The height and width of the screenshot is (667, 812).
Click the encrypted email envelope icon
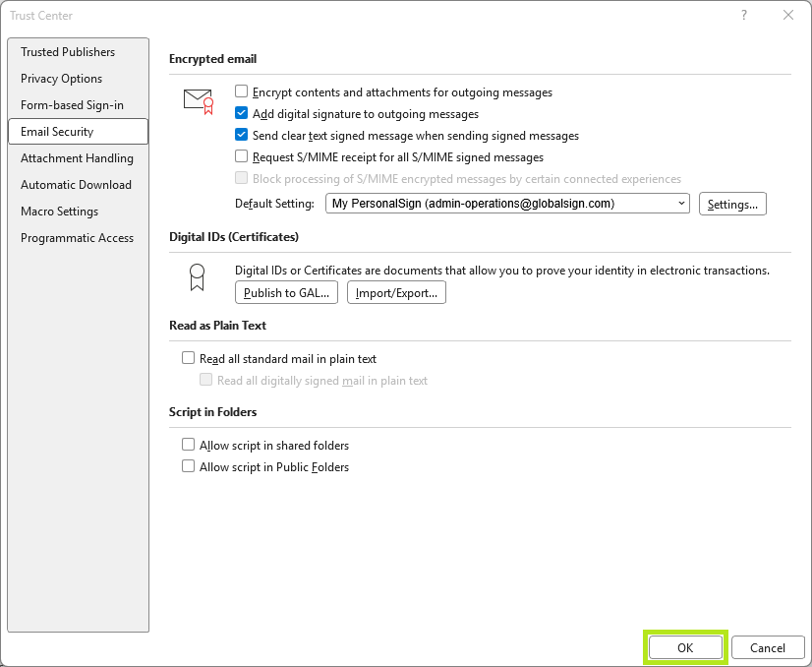[x=198, y=100]
